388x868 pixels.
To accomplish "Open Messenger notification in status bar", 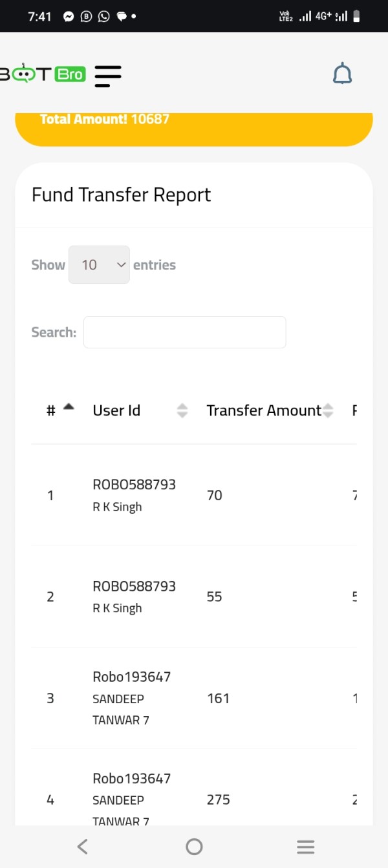I will click(69, 16).
